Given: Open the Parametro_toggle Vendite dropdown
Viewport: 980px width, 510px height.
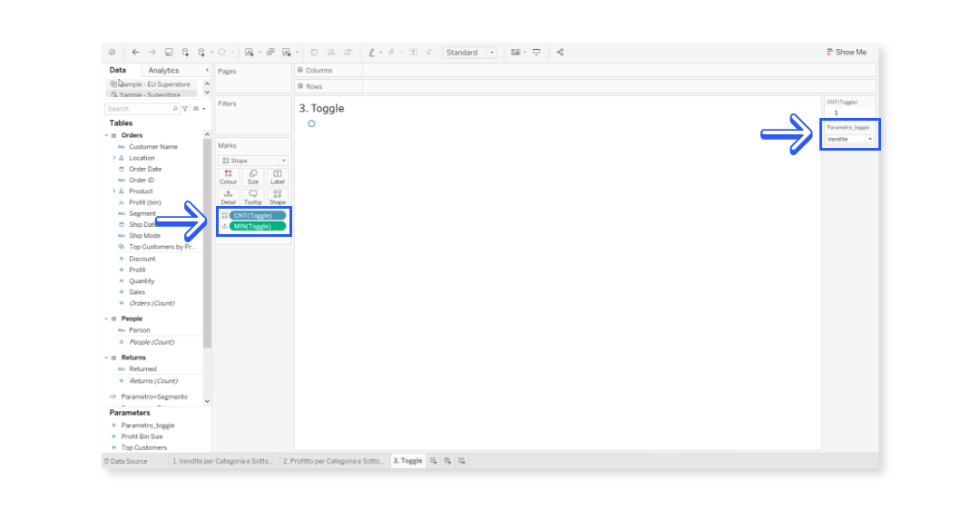Looking at the screenshot, I should [x=850, y=139].
